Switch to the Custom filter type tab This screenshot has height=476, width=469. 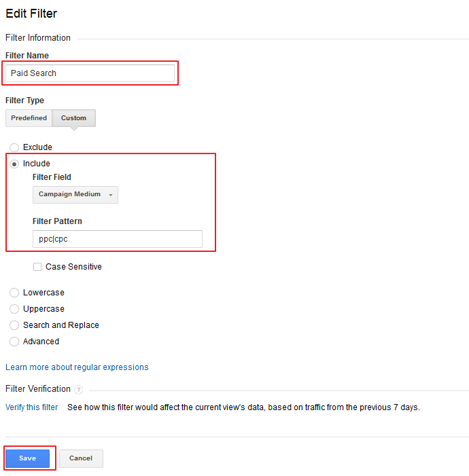[73, 118]
